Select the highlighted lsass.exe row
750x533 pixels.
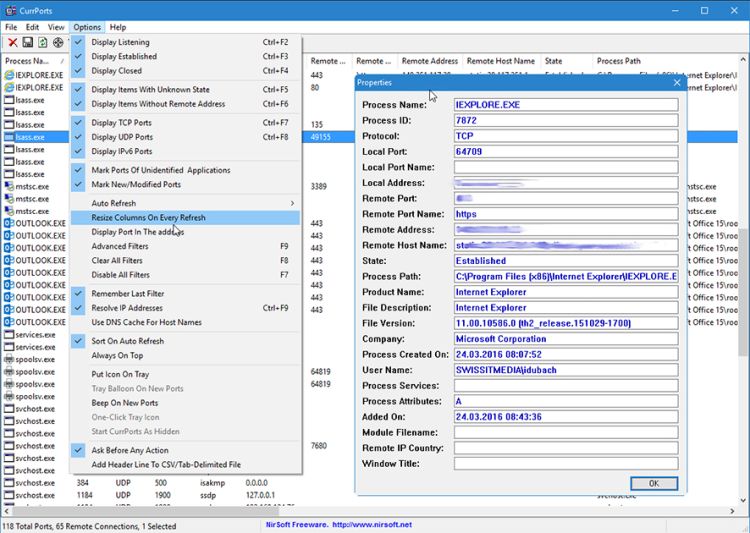[30, 137]
